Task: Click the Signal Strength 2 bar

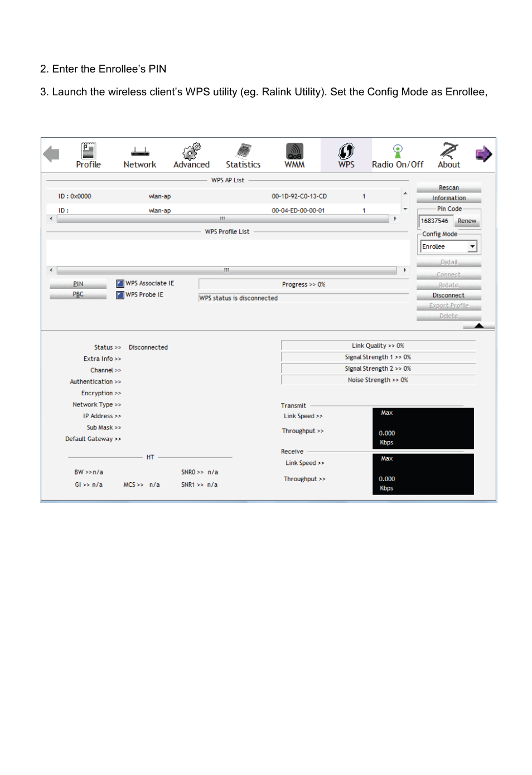Action: [378, 369]
